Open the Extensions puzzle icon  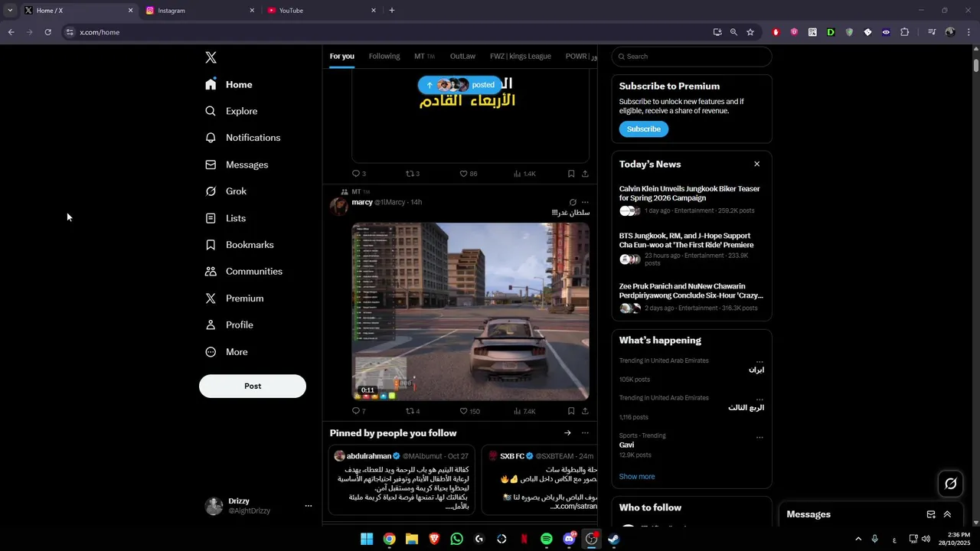point(904,32)
